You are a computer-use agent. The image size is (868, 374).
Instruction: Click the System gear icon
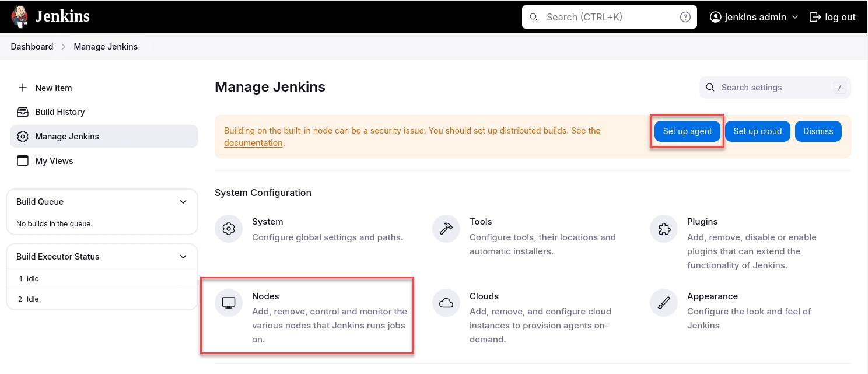pos(229,229)
